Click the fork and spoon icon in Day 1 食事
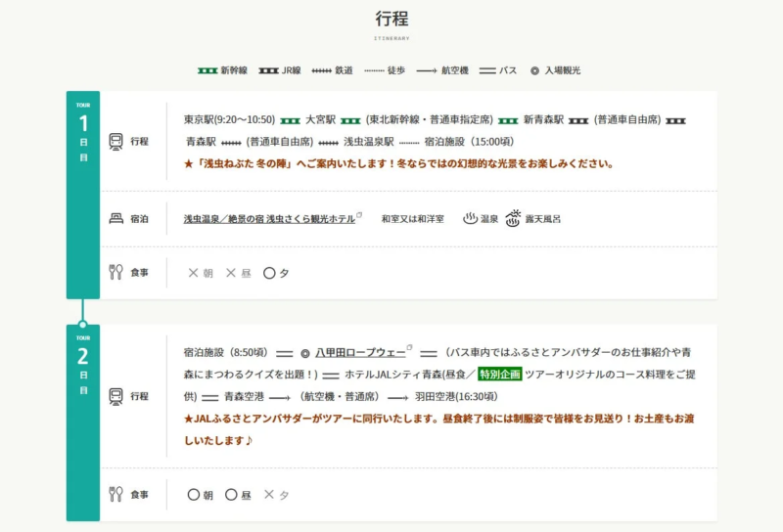Viewport: 783px width, 532px height. click(115, 272)
